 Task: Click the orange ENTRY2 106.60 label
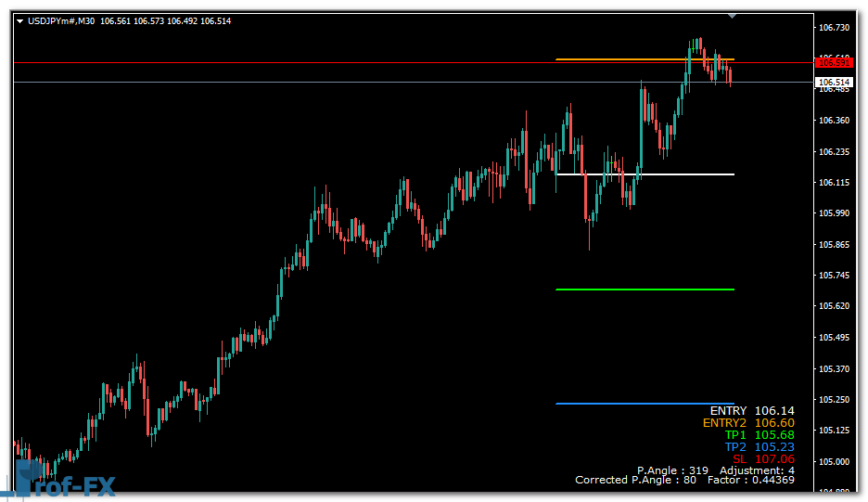(x=747, y=423)
